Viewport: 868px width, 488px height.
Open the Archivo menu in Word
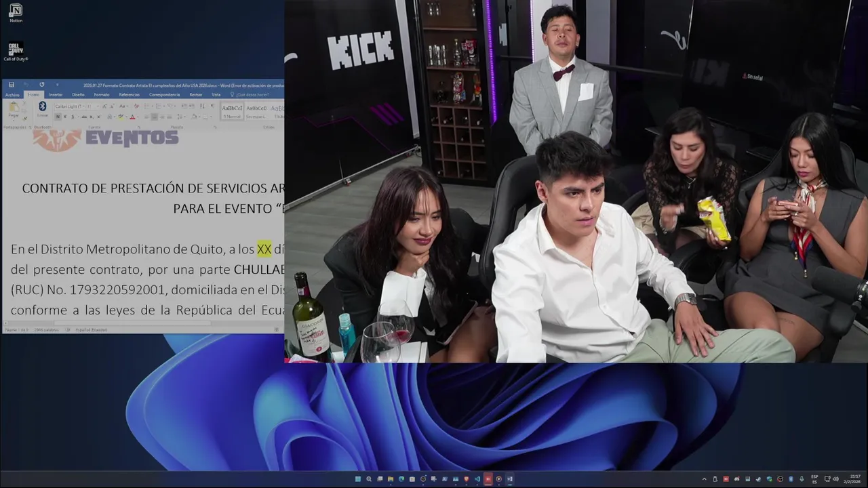pyautogui.click(x=12, y=95)
